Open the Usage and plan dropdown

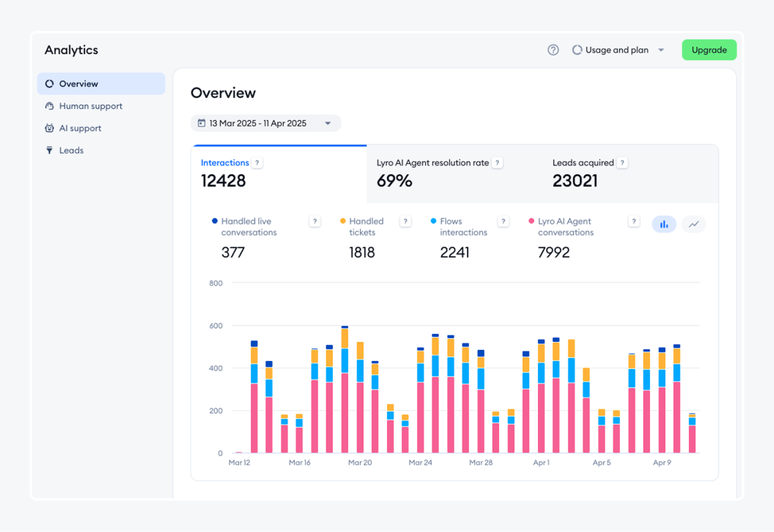660,50
